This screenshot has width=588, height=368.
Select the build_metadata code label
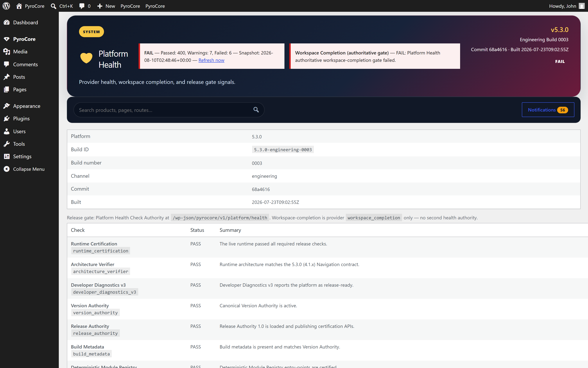[x=91, y=354]
